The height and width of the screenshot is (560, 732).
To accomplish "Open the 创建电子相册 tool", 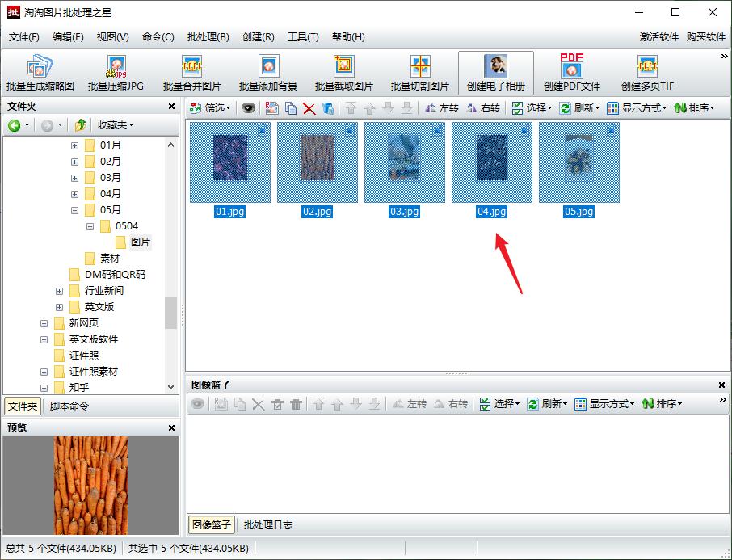I will click(494, 71).
